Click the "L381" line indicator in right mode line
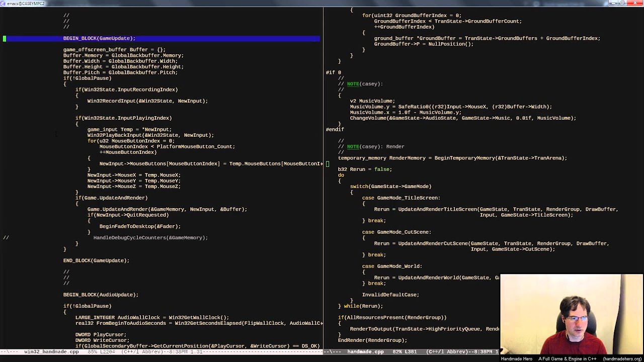Viewport: 644px width, 362px height. click(411, 352)
